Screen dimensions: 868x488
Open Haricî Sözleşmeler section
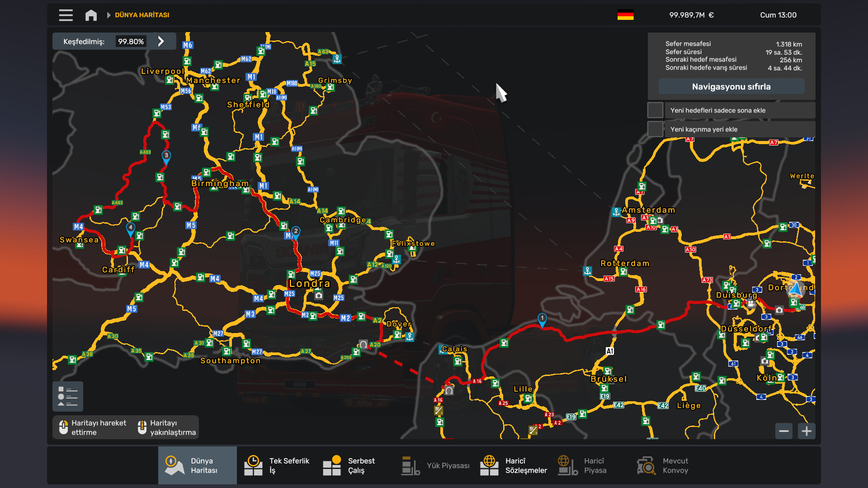[513, 465]
